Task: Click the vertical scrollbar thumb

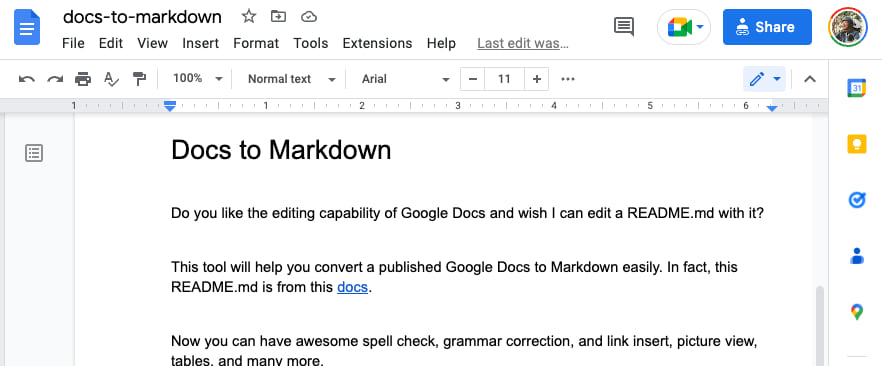Action: (820, 326)
